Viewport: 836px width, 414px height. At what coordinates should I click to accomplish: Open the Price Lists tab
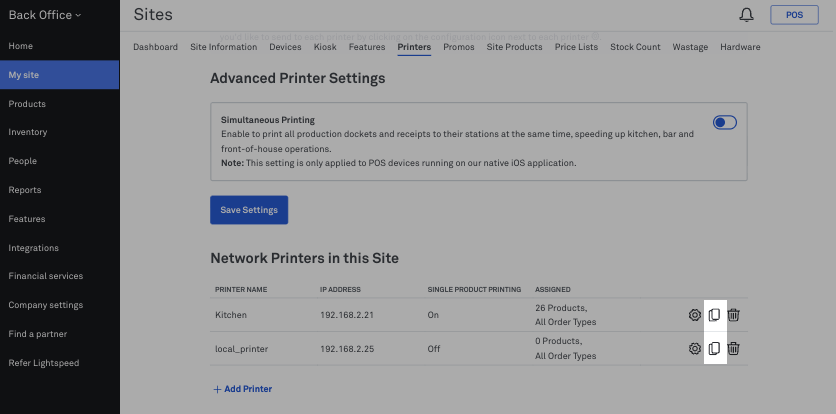(x=576, y=47)
